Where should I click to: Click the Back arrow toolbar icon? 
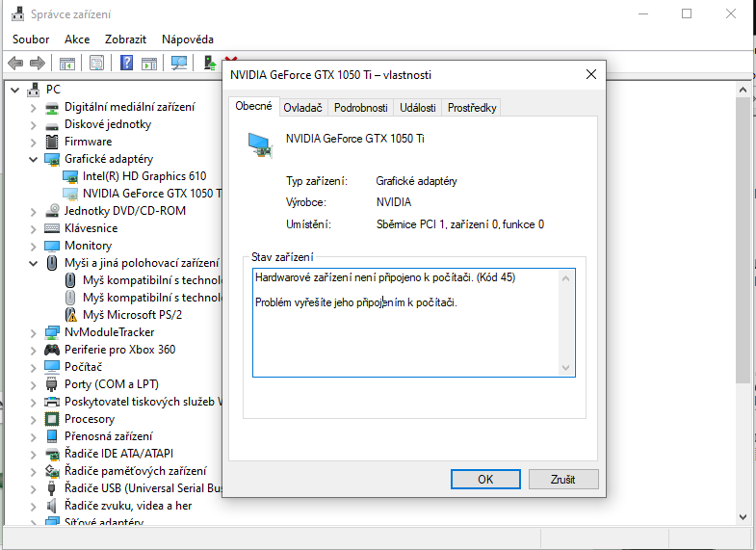coord(16,64)
